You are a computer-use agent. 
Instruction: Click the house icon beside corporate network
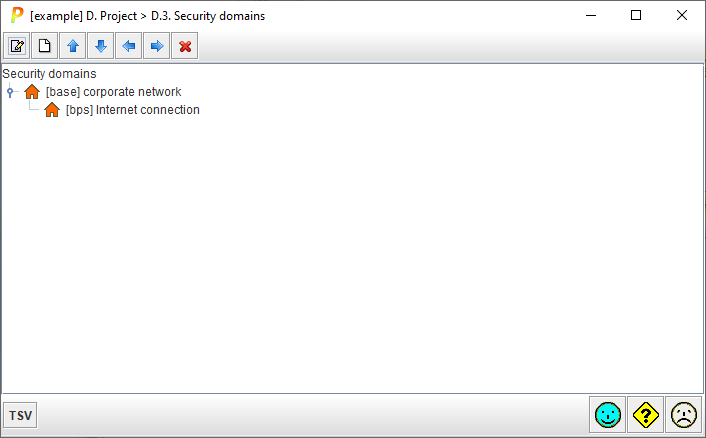pyautogui.click(x=32, y=92)
